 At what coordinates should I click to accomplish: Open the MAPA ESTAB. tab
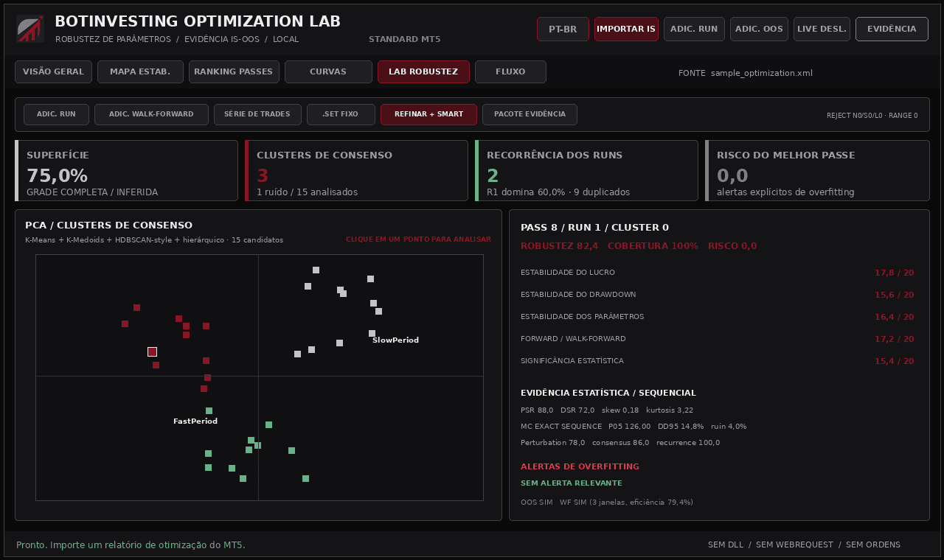click(x=140, y=71)
